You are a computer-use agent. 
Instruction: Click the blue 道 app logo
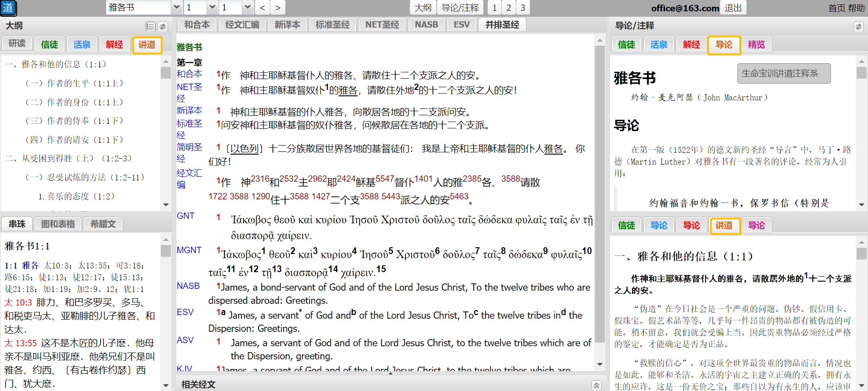tap(8, 8)
